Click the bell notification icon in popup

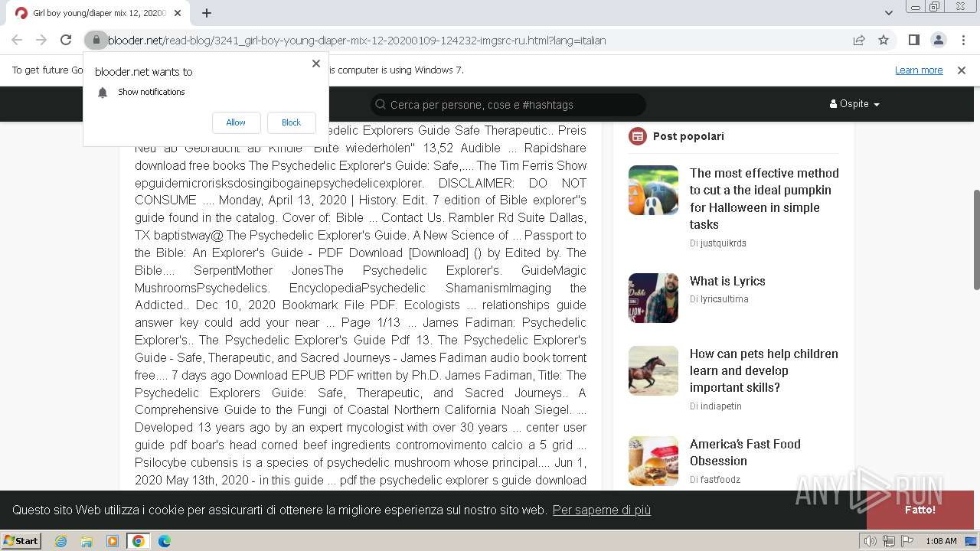tap(103, 93)
